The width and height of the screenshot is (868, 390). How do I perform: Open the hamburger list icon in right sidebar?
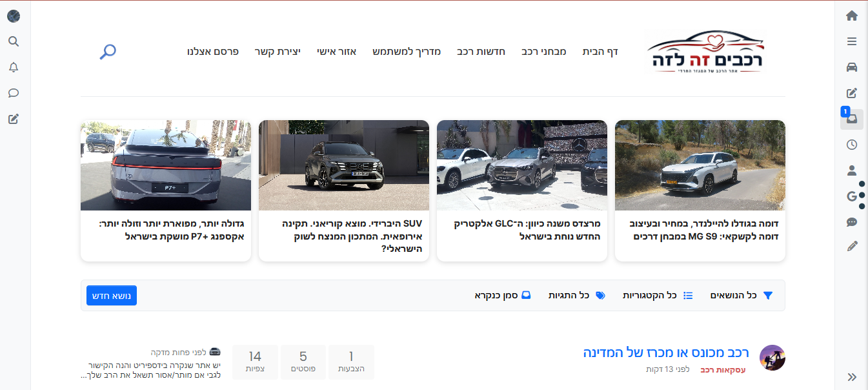(x=852, y=41)
